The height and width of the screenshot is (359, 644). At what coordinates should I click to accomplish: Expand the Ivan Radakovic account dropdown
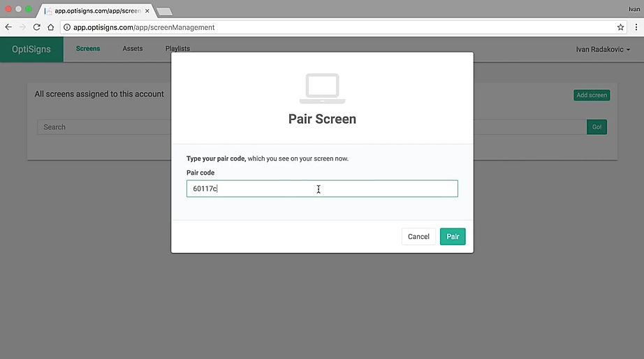pyautogui.click(x=603, y=50)
